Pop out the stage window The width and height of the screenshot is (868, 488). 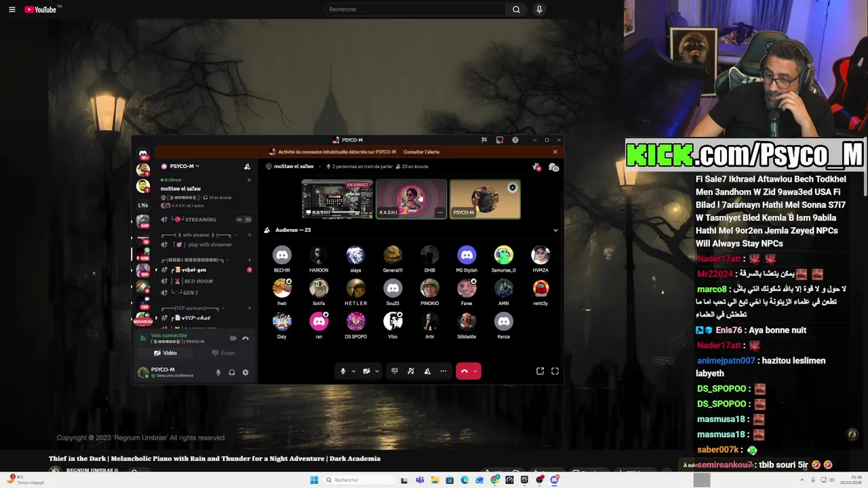(540, 371)
